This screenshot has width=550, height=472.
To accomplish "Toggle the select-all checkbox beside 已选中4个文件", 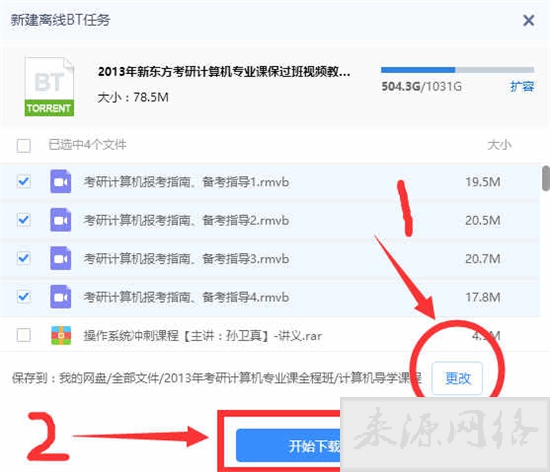I will click(x=24, y=145).
